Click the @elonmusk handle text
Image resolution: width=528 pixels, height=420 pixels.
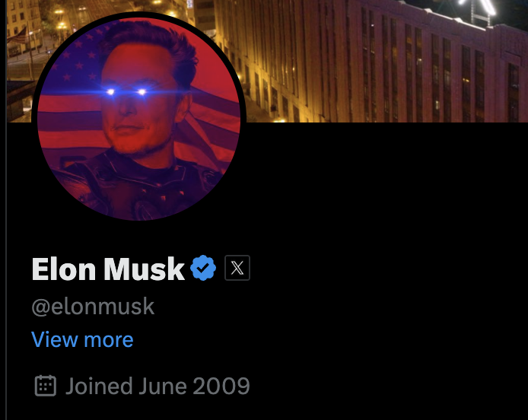point(93,307)
